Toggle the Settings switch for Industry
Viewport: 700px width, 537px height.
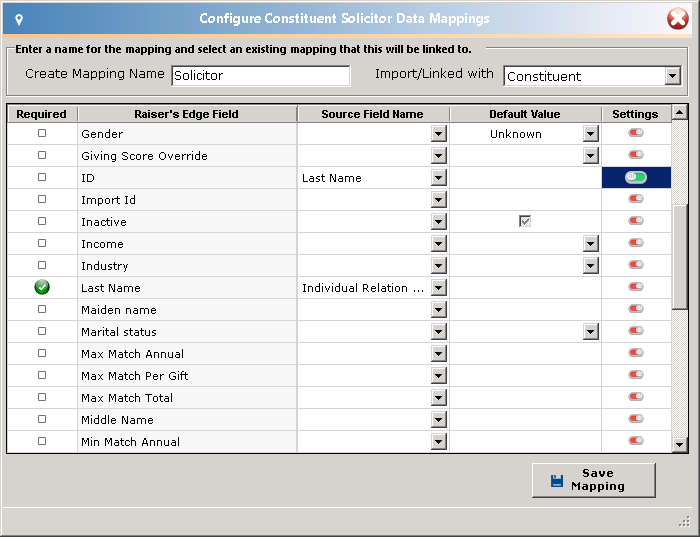636,265
